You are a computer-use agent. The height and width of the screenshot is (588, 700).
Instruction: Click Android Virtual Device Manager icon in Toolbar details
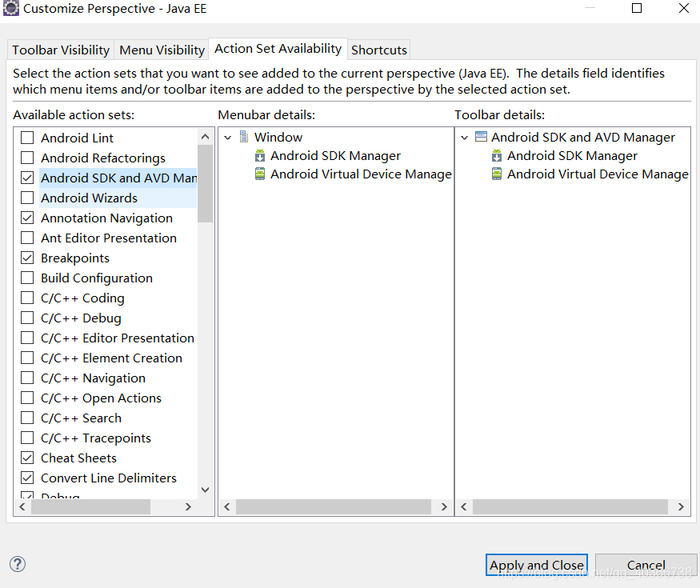[x=497, y=174]
